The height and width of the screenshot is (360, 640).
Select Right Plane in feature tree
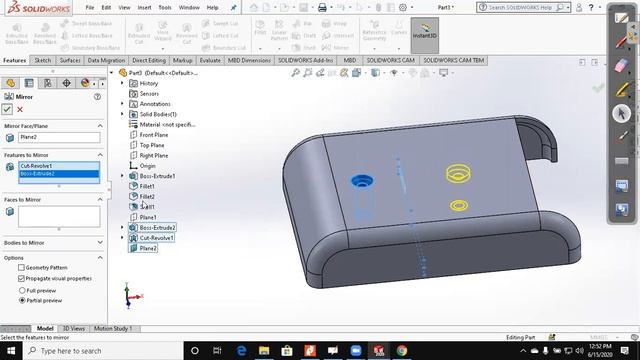click(x=153, y=156)
